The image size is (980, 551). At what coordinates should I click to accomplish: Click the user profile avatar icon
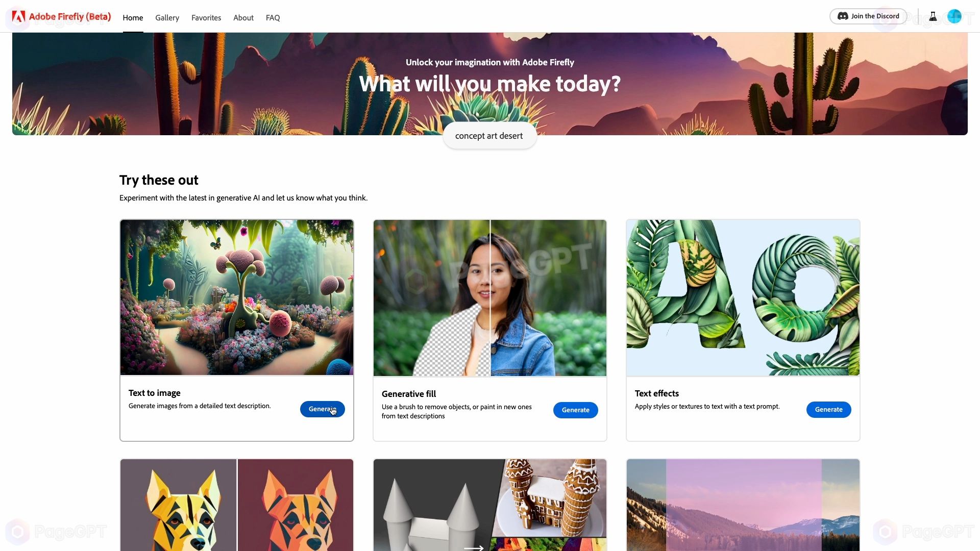[x=954, y=16]
